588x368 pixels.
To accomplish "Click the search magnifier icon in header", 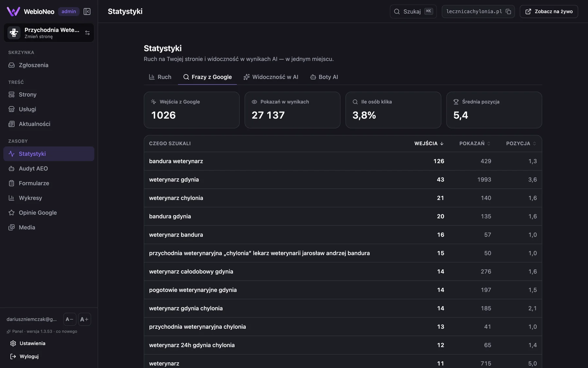I will tap(397, 11).
